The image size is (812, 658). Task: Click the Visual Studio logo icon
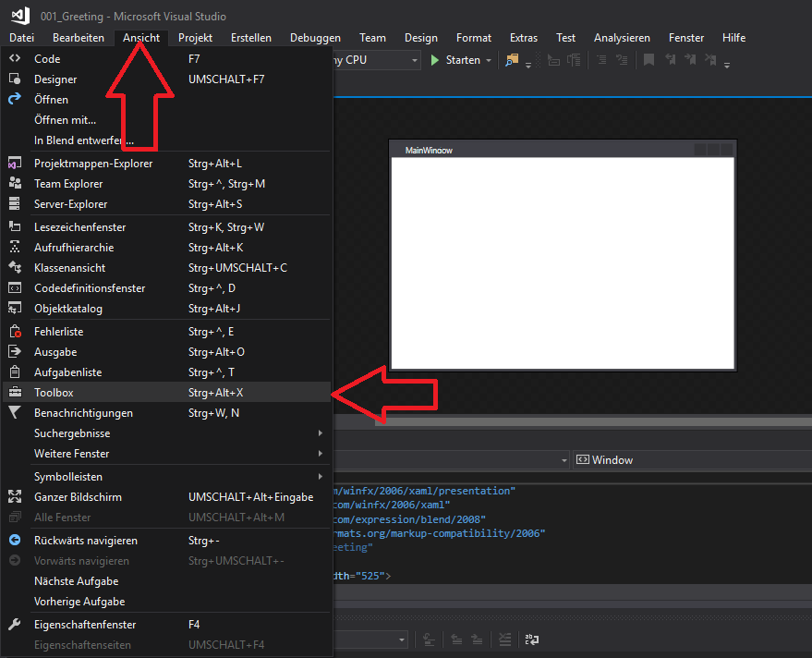(x=20, y=16)
